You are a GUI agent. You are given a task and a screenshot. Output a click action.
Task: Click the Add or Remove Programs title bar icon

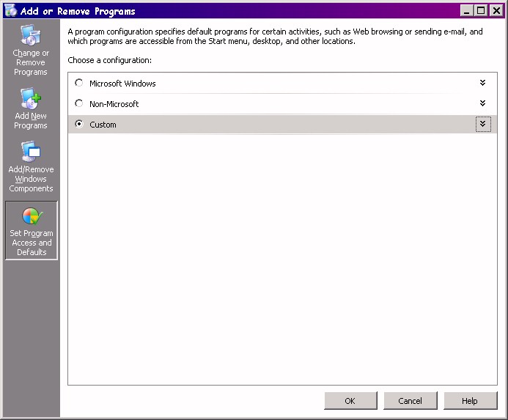(10, 11)
